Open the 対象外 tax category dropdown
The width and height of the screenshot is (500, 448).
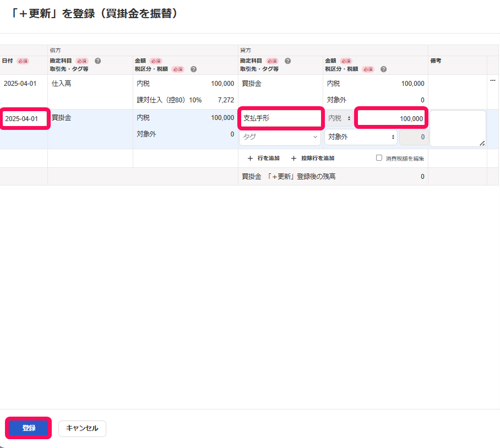tap(361, 137)
